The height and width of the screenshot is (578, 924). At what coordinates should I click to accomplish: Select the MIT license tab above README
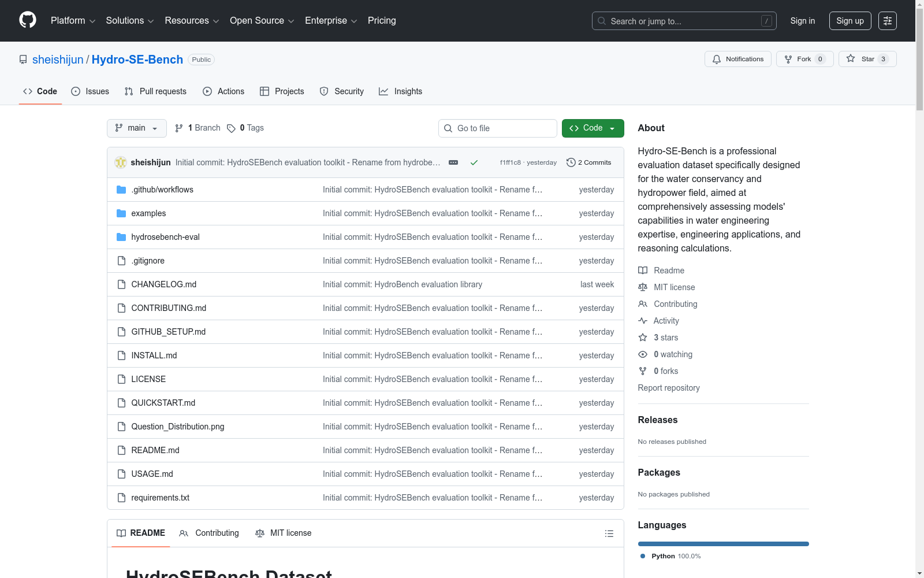tap(284, 533)
